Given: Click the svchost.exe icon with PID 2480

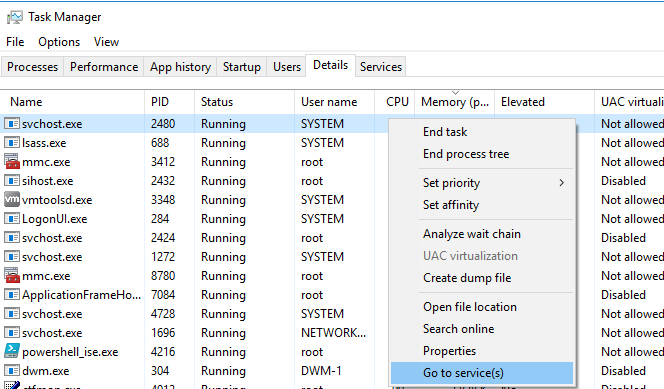Looking at the screenshot, I should (12, 124).
